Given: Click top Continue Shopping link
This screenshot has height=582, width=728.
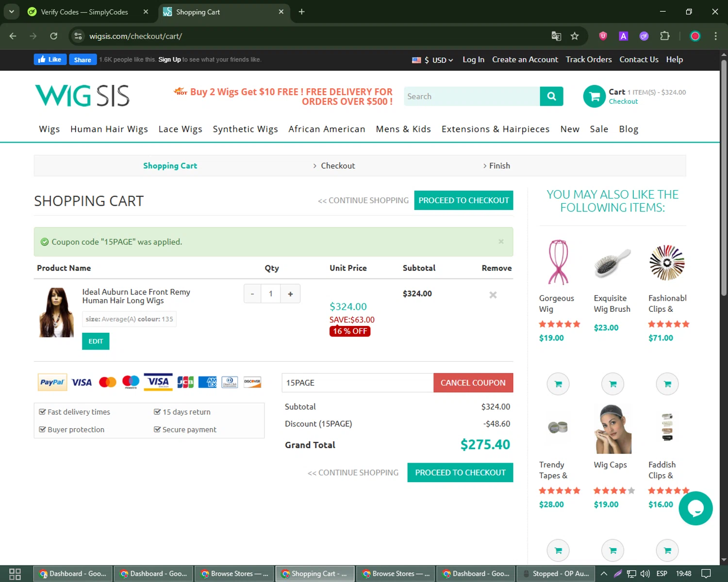Looking at the screenshot, I should (x=363, y=200).
